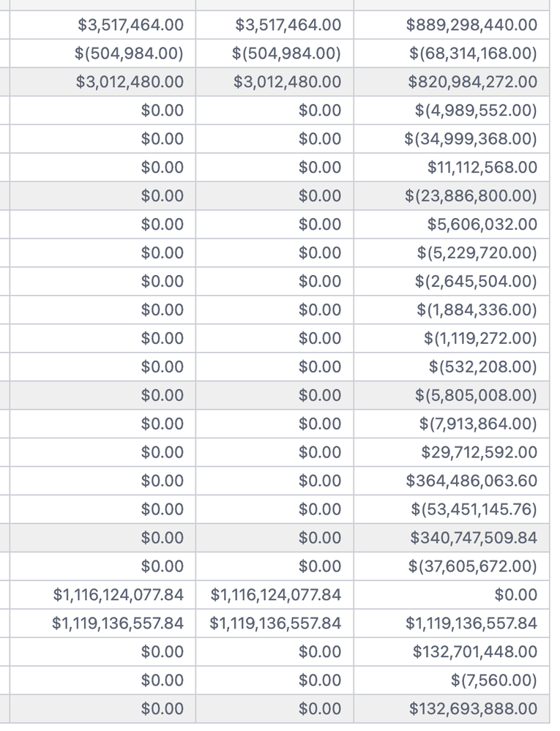Select the $820,984,272.00 subtotal cell
Viewport: 560px width, 731px height.
472,82
